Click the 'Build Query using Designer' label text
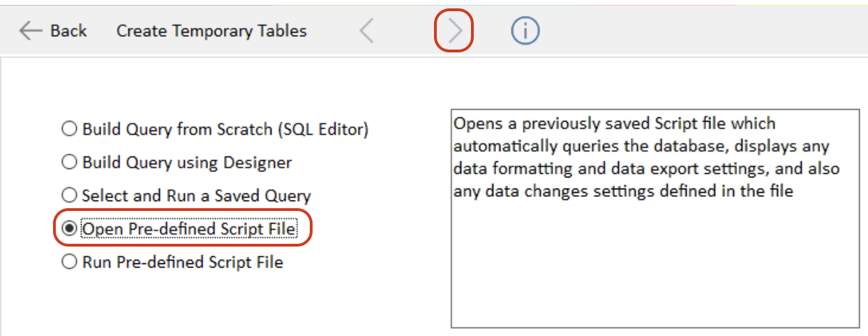The width and height of the screenshot is (868, 336). coord(187,163)
